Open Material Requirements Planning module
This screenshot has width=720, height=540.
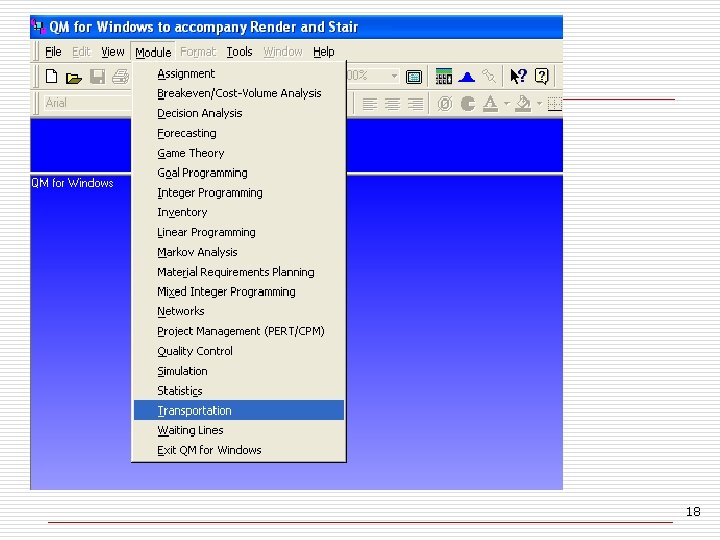pyautogui.click(x=239, y=272)
